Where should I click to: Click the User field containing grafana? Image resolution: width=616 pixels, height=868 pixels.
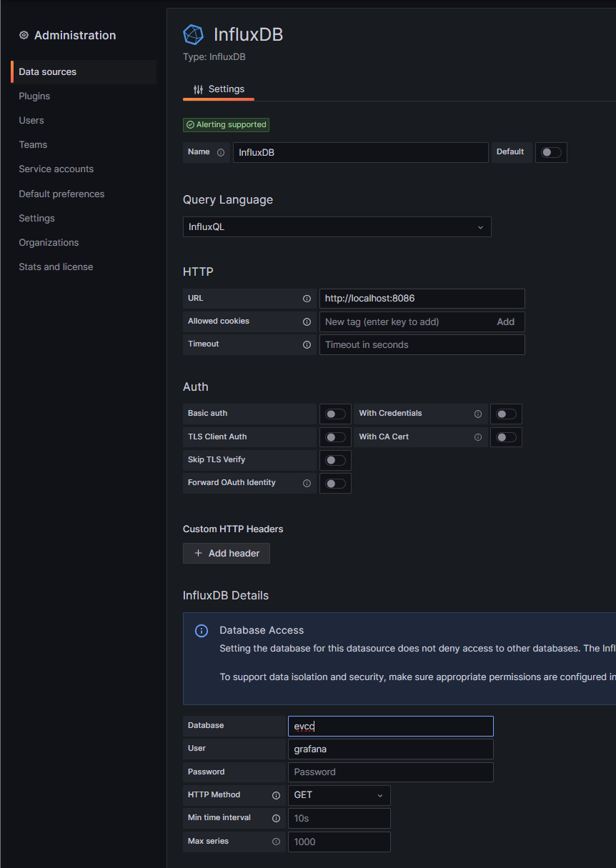point(391,749)
